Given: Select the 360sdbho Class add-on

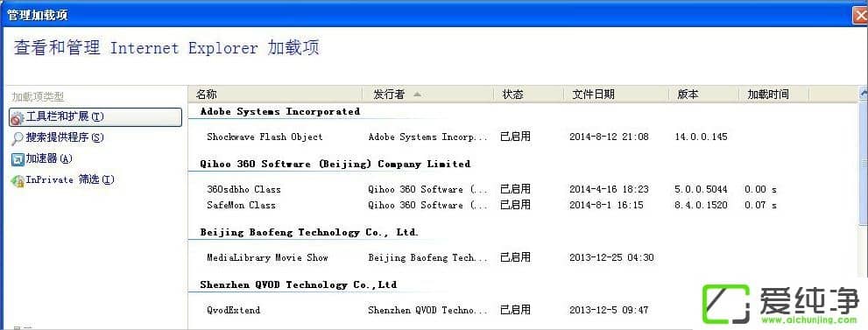Looking at the screenshot, I should point(243,190).
